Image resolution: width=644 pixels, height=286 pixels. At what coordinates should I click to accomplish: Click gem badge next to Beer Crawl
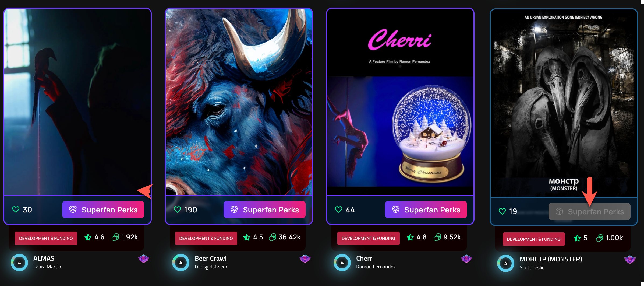click(x=305, y=259)
